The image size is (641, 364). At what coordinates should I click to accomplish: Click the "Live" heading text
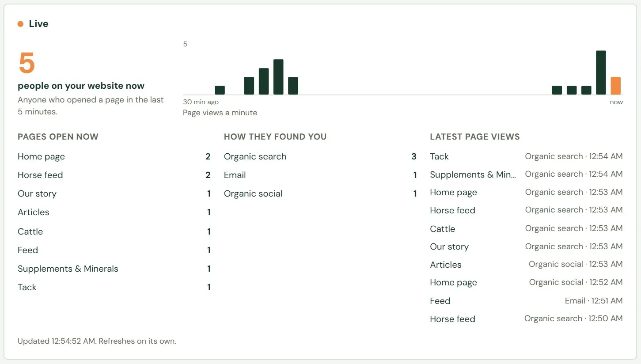tap(38, 24)
